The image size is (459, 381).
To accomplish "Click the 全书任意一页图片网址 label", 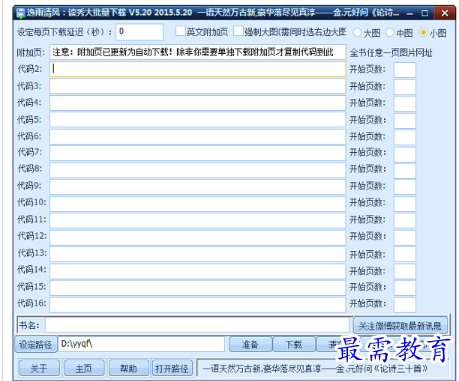I will pyautogui.click(x=391, y=53).
